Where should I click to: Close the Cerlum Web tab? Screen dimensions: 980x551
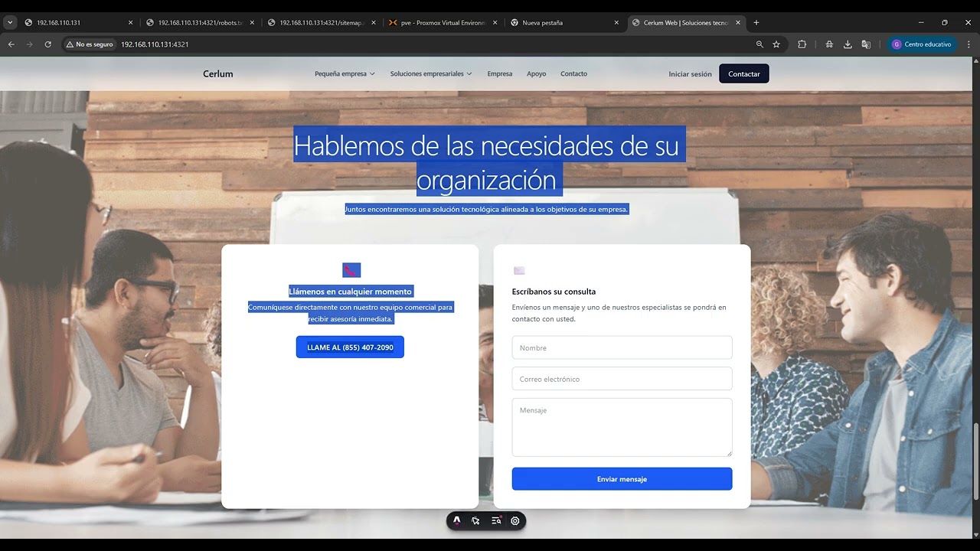[x=738, y=23]
